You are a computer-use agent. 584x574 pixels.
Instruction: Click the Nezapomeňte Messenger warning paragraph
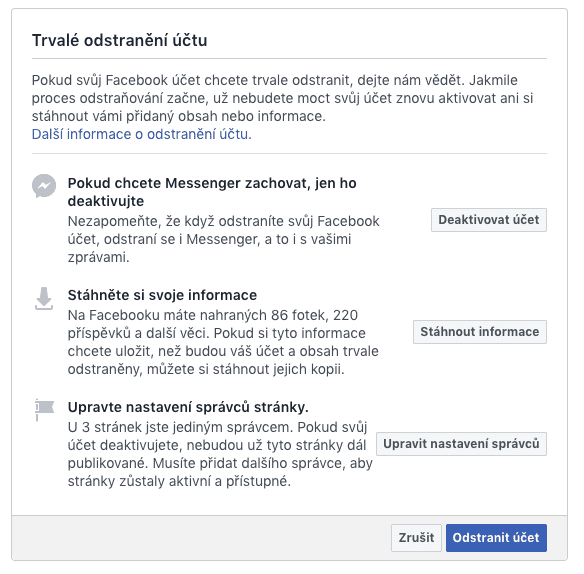point(223,239)
